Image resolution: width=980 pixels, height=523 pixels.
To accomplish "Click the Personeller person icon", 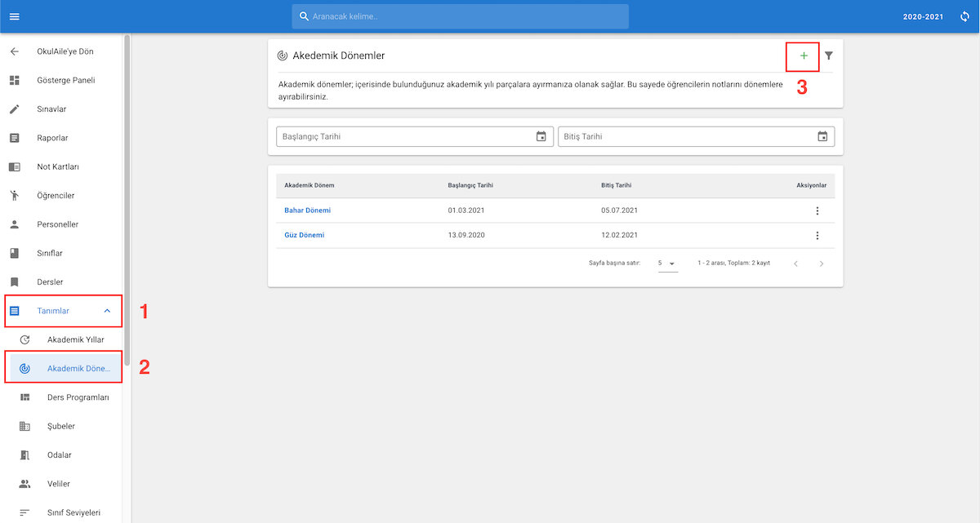I will pyautogui.click(x=14, y=224).
